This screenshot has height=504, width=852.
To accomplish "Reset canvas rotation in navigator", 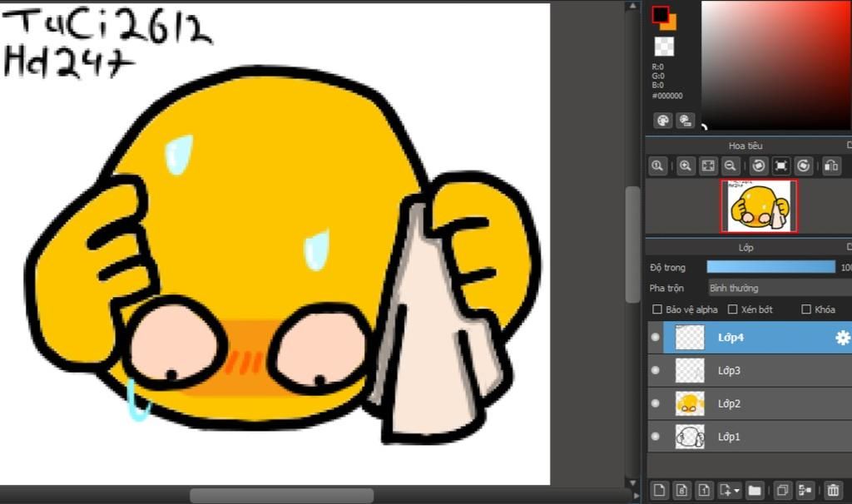I will coord(780,166).
